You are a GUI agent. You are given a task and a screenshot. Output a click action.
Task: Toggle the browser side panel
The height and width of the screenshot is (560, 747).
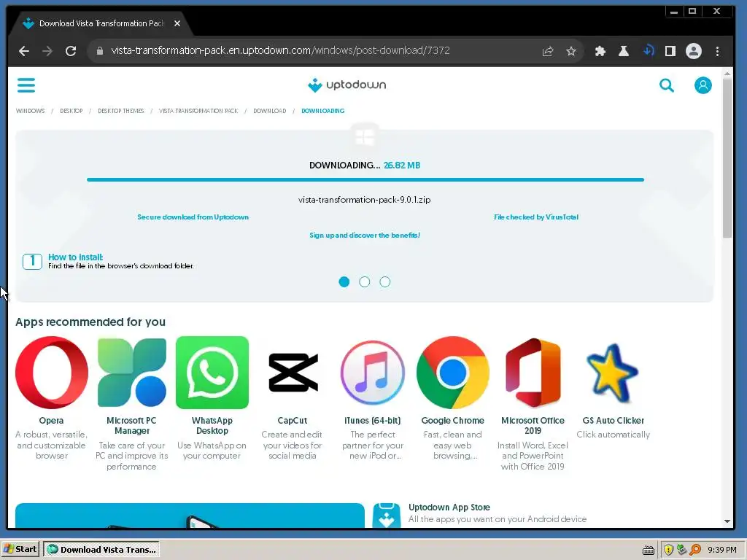pyautogui.click(x=670, y=51)
